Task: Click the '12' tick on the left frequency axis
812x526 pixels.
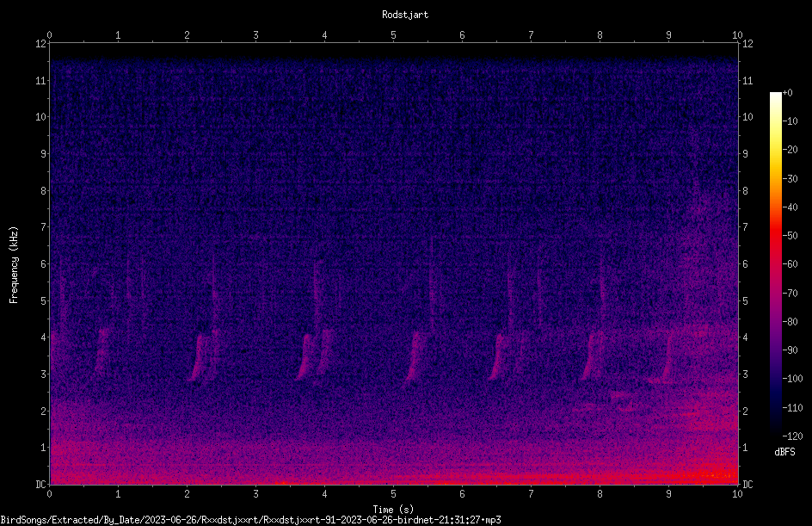Action: (40, 44)
